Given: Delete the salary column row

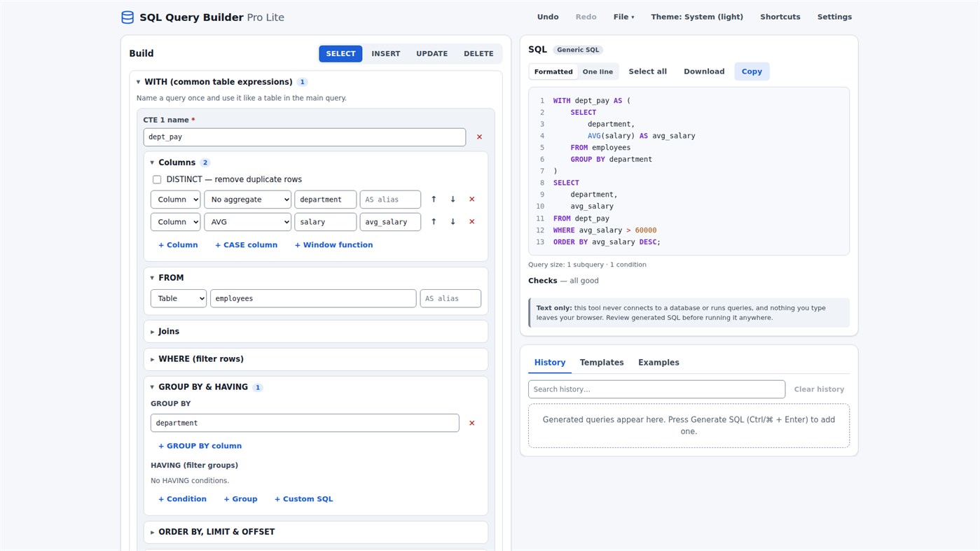Looking at the screenshot, I should 471,222.
